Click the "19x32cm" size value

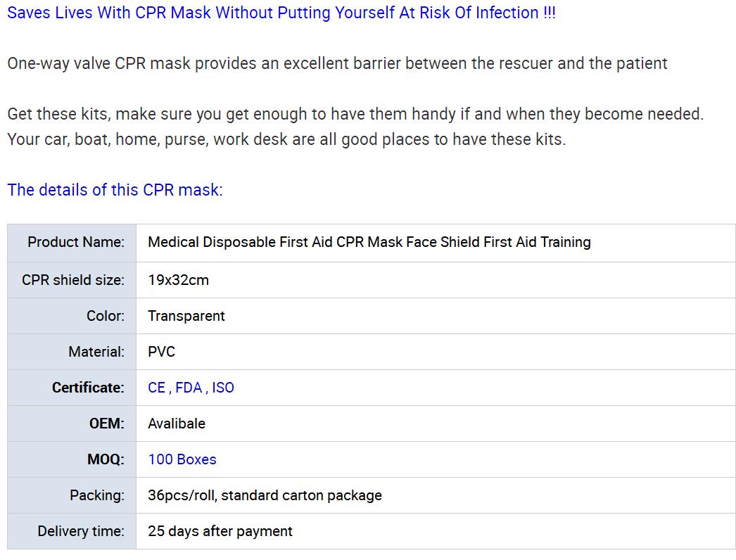tap(178, 280)
